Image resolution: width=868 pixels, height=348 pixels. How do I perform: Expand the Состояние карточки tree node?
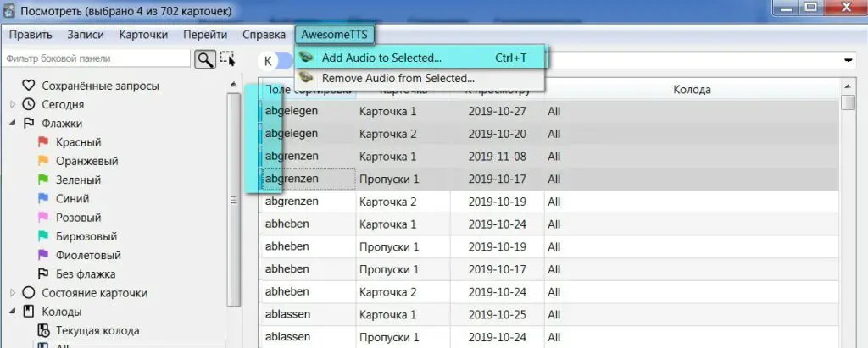pos(13,293)
